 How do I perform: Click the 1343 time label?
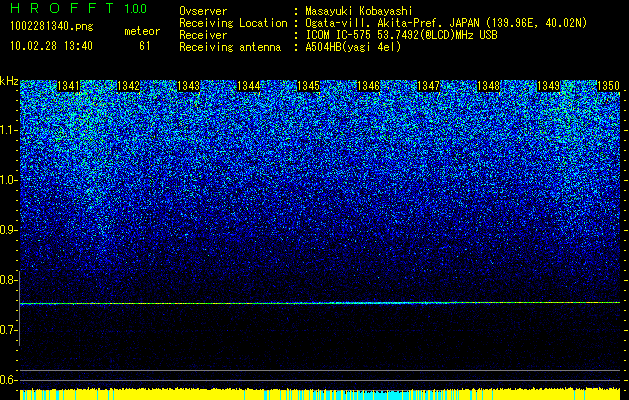coord(189,86)
